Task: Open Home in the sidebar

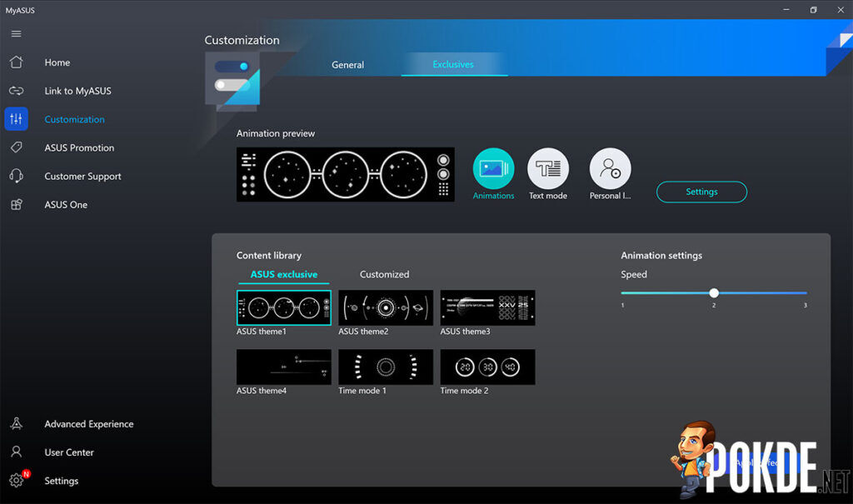Action: tap(57, 62)
